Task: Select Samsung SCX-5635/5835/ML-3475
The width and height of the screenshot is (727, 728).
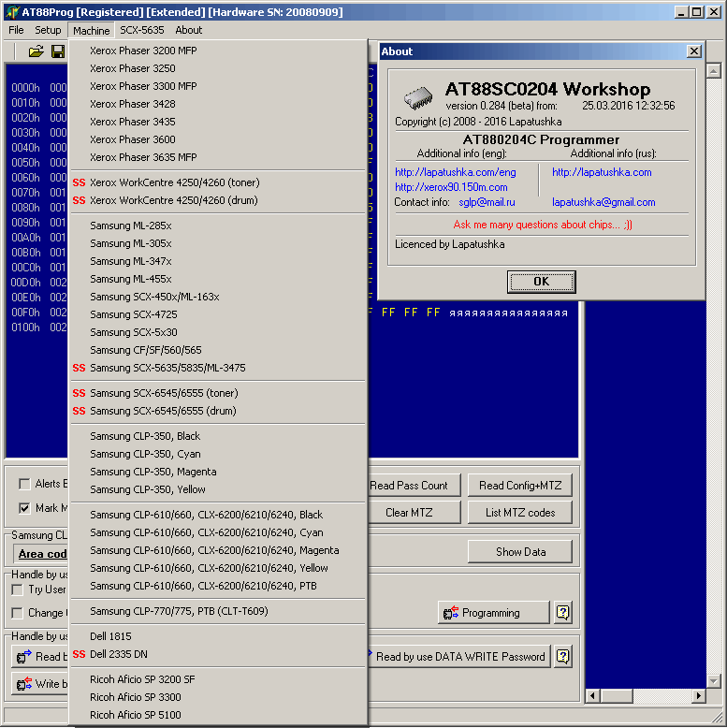Action: 218,368
